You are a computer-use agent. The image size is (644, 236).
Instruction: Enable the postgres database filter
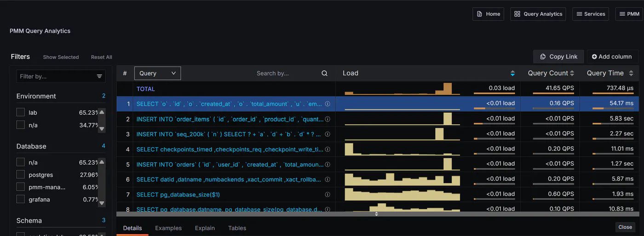click(20, 175)
